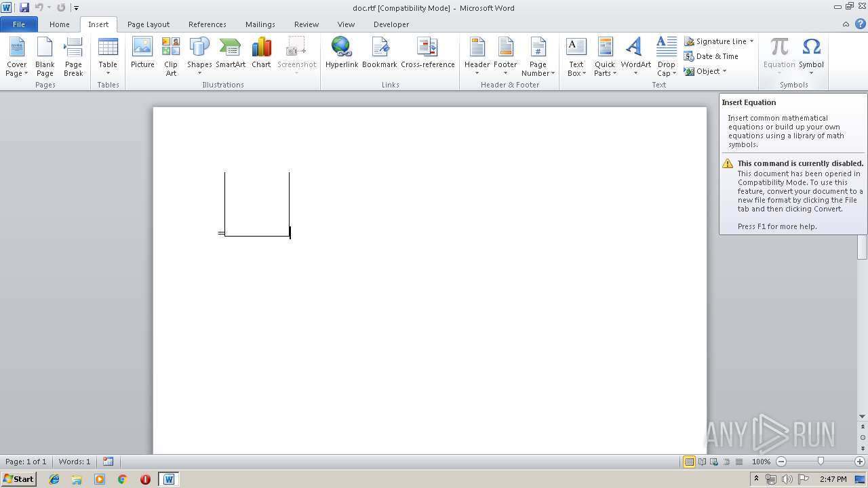Insert WordArt text
Image resolution: width=868 pixels, height=488 pixels.
[635, 57]
